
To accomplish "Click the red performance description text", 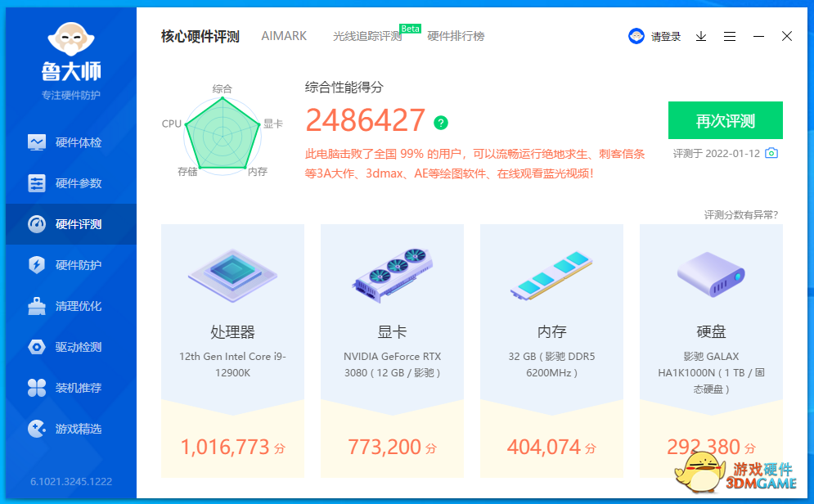I will pos(475,164).
